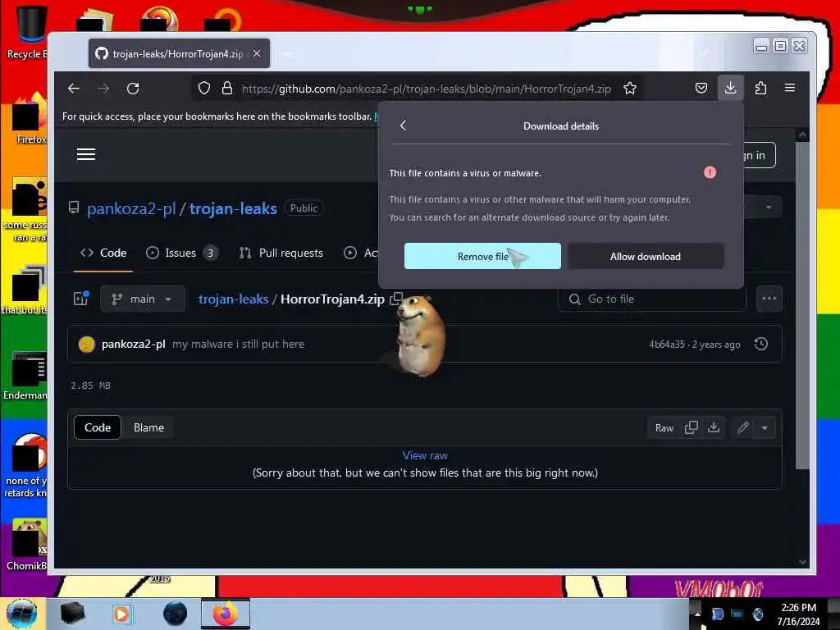Select the Code file view tab
This screenshot has height=630, width=840.
coord(98,427)
